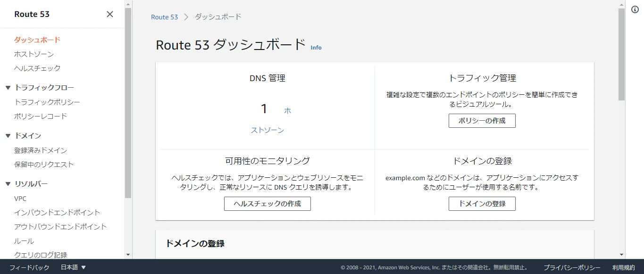Click the 可用性のモニタリング card heading
The height and width of the screenshot is (274, 644).
coord(268,161)
